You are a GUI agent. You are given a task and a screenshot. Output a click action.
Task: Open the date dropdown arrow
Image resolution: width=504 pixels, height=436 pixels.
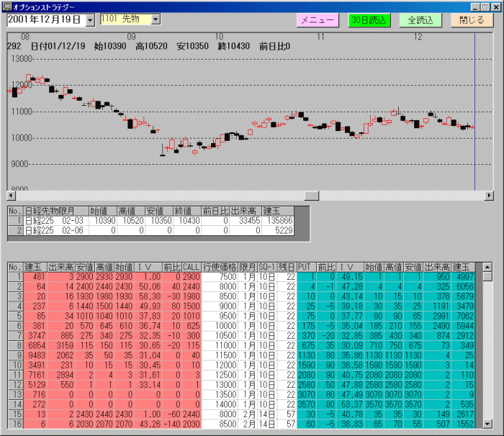90,20
